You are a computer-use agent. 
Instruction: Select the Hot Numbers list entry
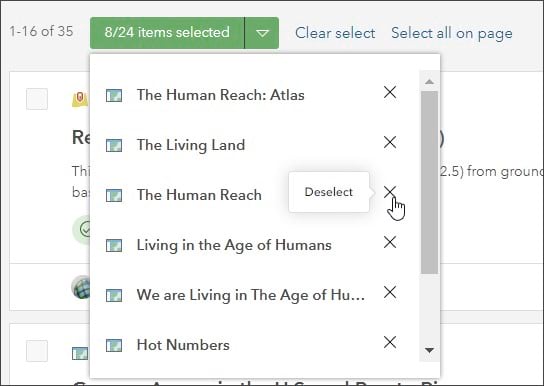(x=183, y=345)
